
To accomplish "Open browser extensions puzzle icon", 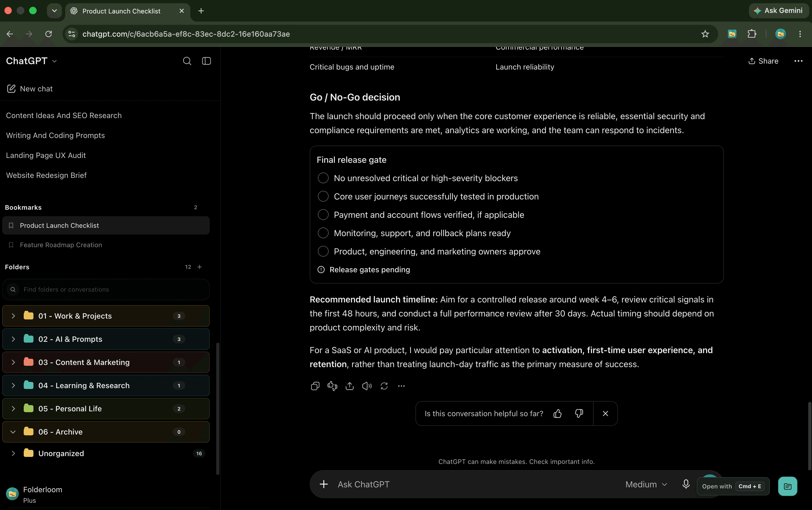I will pyautogui.click(x=752, y=34).
